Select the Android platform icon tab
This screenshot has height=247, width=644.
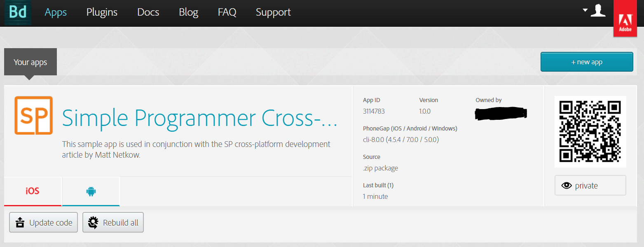point(91,191)
